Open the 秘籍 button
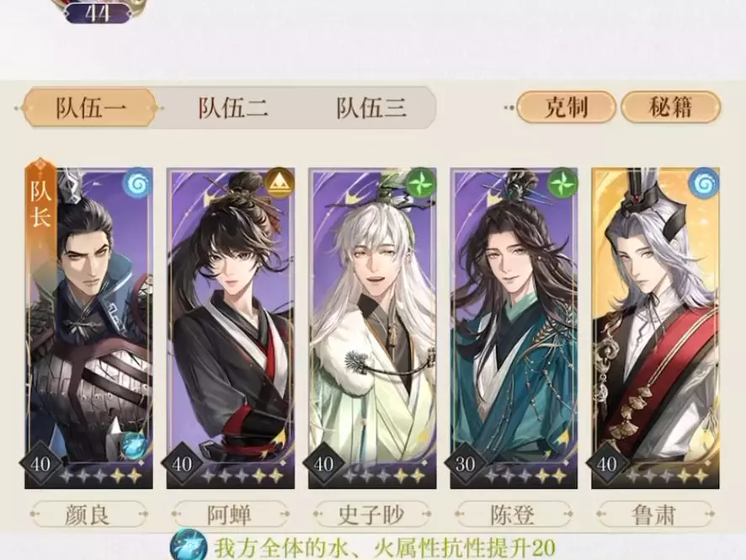Viewport: 746px width, 560px height. (670, 107)
